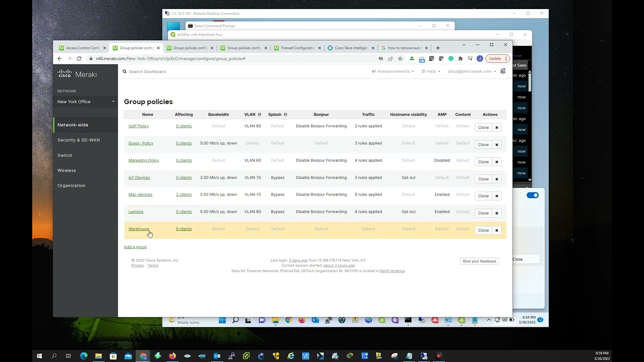Clone the Mac-devices policy
Viewport: 644px width, 362px height.
point(483,196)
